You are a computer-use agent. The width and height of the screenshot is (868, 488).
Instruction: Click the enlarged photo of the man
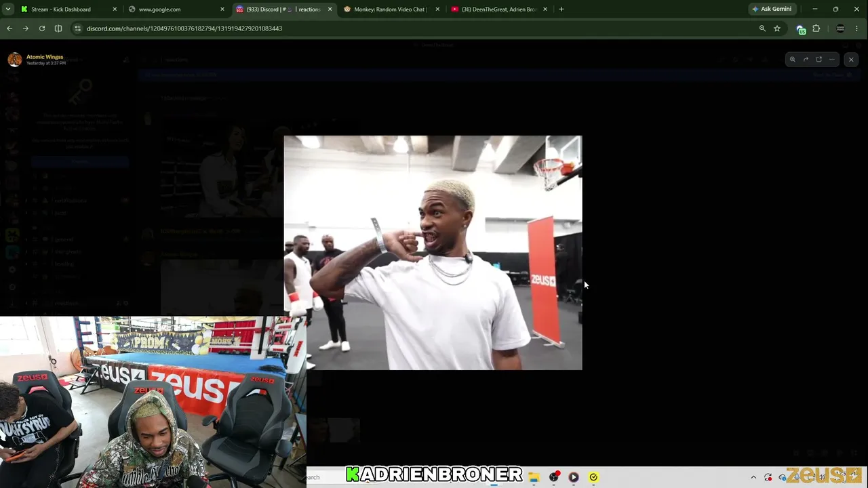(433, 253)
